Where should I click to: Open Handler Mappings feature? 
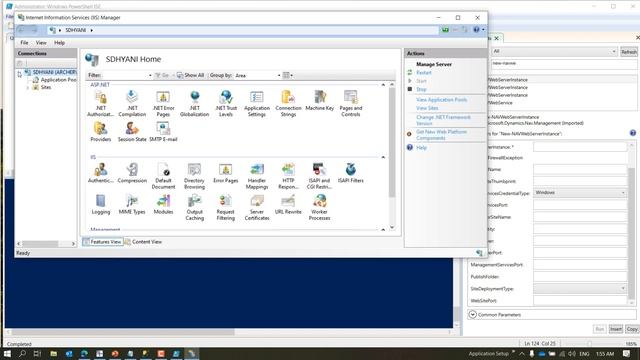tap(257, 176)
